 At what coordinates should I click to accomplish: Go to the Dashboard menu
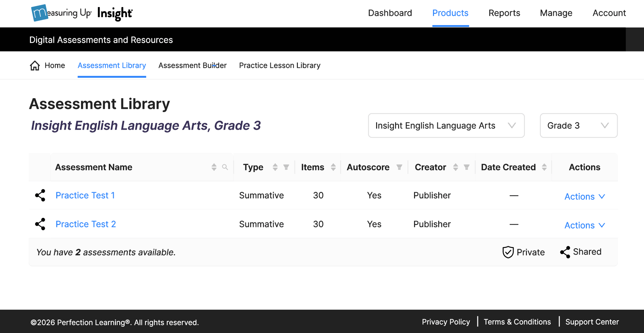click(x=390, y=13)
